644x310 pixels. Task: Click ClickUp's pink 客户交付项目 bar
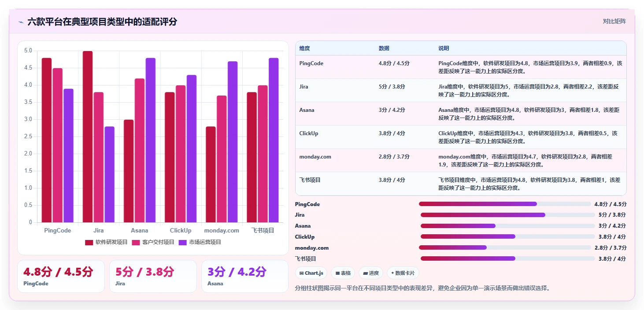pyautogui.click(x=181, y=154)
